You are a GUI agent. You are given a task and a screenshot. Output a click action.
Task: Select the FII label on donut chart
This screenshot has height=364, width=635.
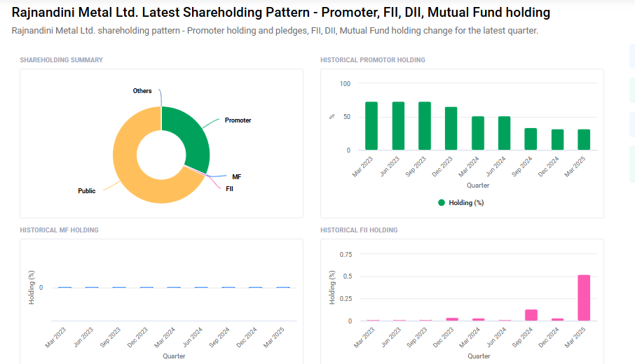click(229, 189)
